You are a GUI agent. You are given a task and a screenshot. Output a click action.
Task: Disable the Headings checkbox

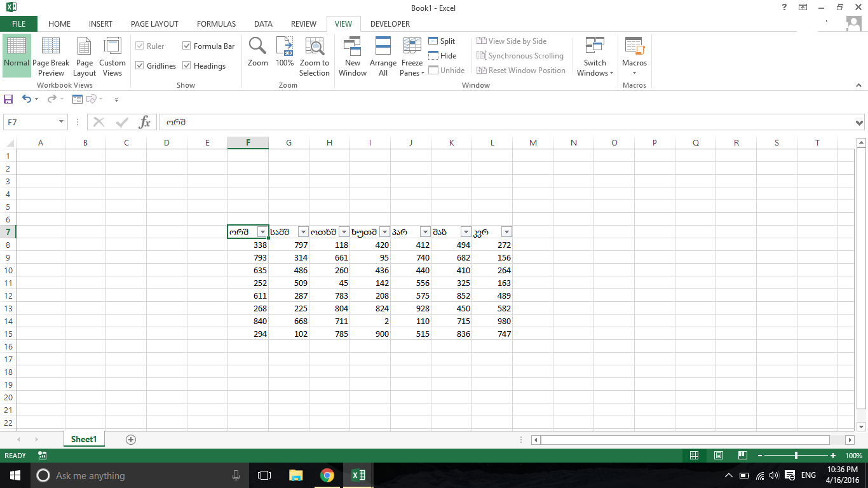pos(187,65)
